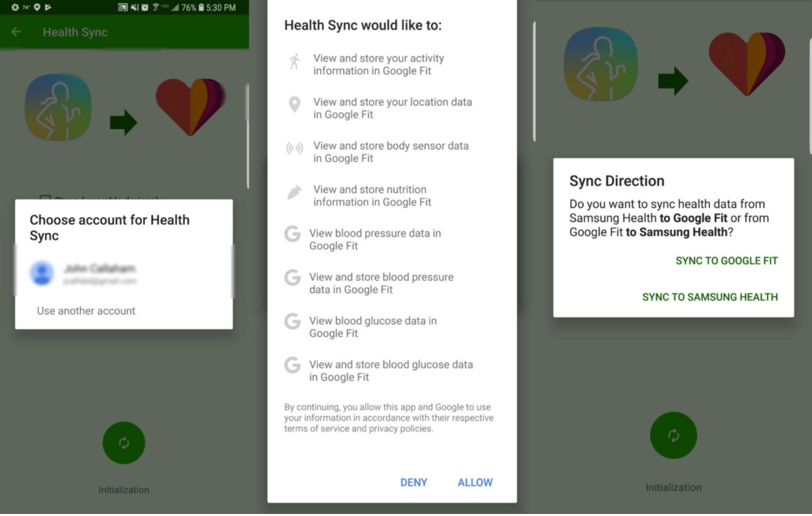The width and height of the screenshot is (812, 516).
Task: Choose Use another account
Action: pos(86,311)
